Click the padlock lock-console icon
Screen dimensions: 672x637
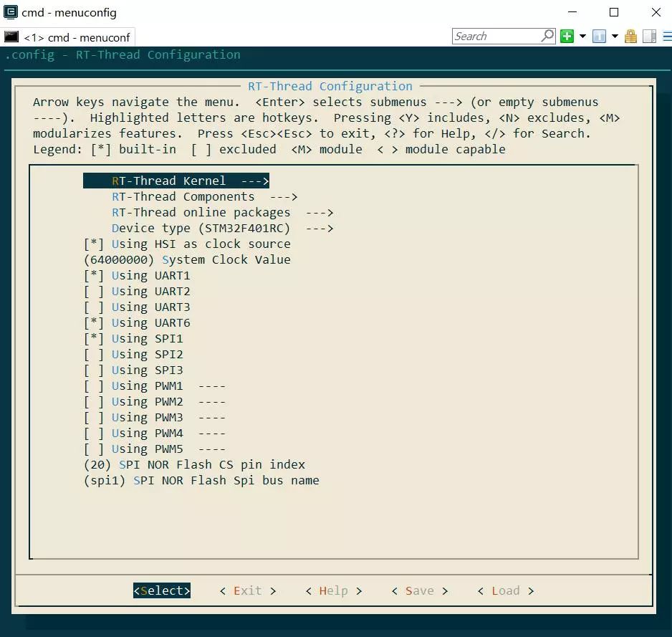(631, 37)
